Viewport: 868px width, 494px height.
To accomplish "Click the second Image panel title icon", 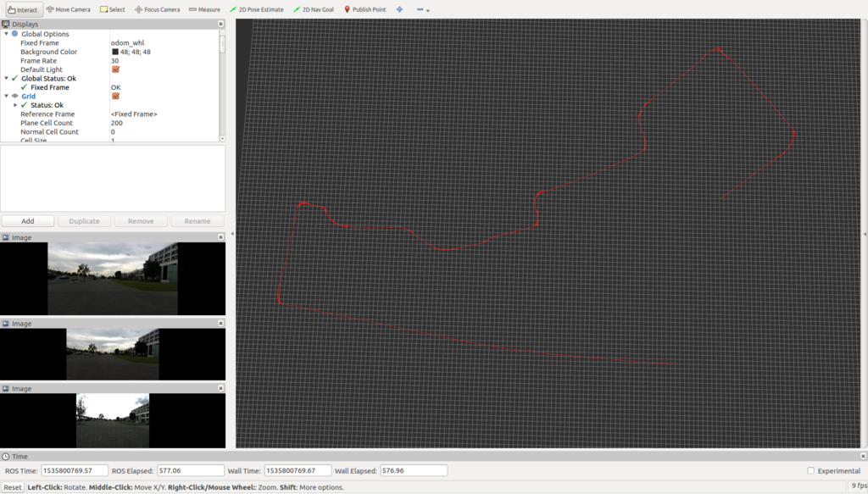I will (x=6, y=324).
